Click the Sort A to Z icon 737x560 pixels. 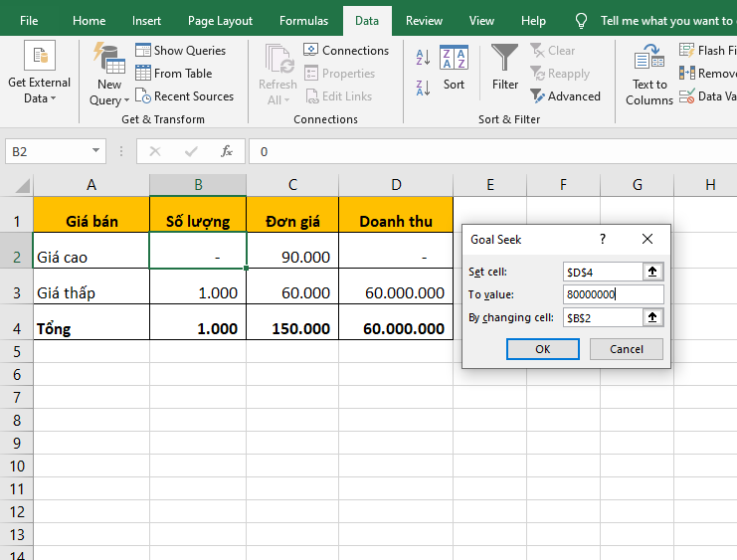pos(423,58)
